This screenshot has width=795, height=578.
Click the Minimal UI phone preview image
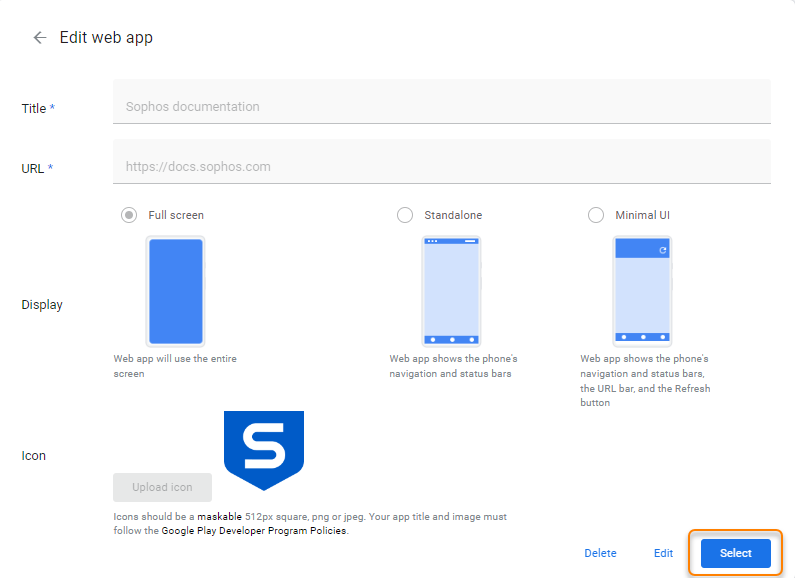[642, 291]
